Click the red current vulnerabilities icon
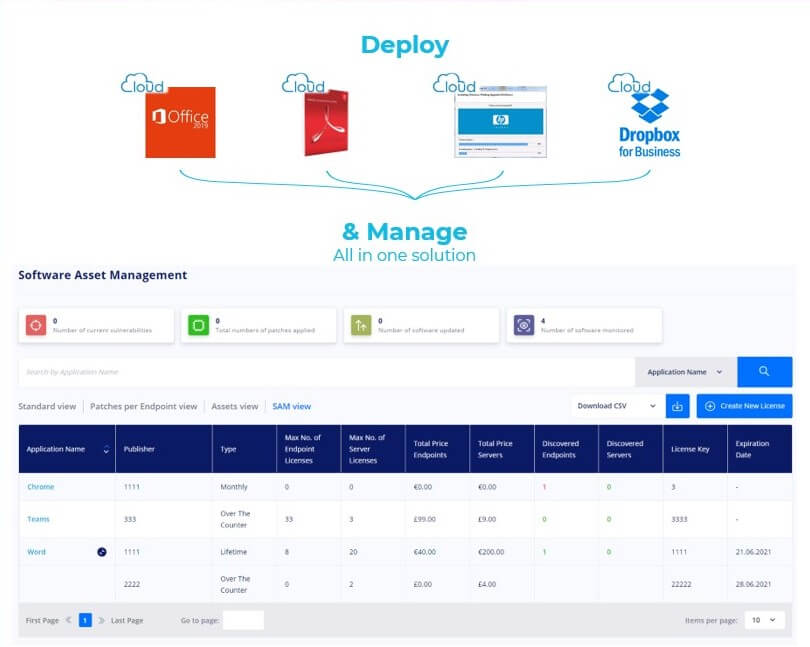The width and height of the screenshot is (810, 647). coord(36,326)
